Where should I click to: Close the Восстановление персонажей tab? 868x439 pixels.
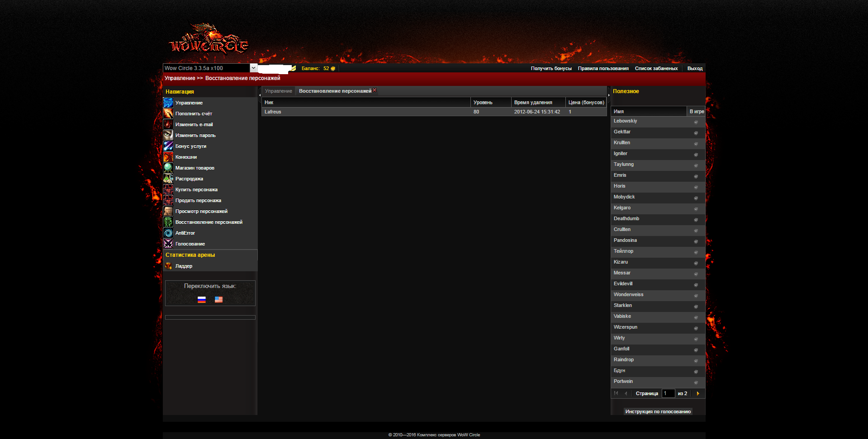(x=375, y=90)
